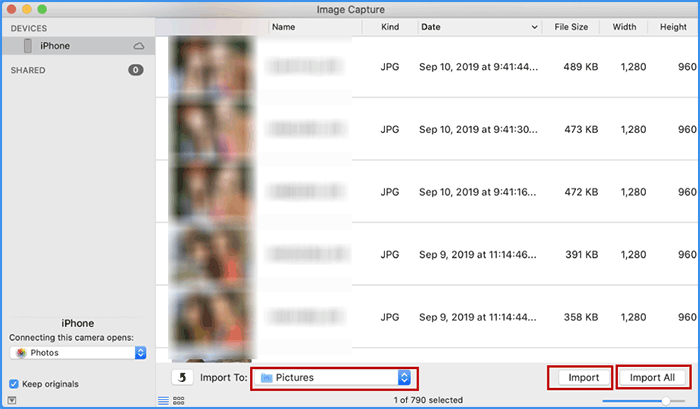Click the DEVICES section header
The image size is (700, 409).
29,29
